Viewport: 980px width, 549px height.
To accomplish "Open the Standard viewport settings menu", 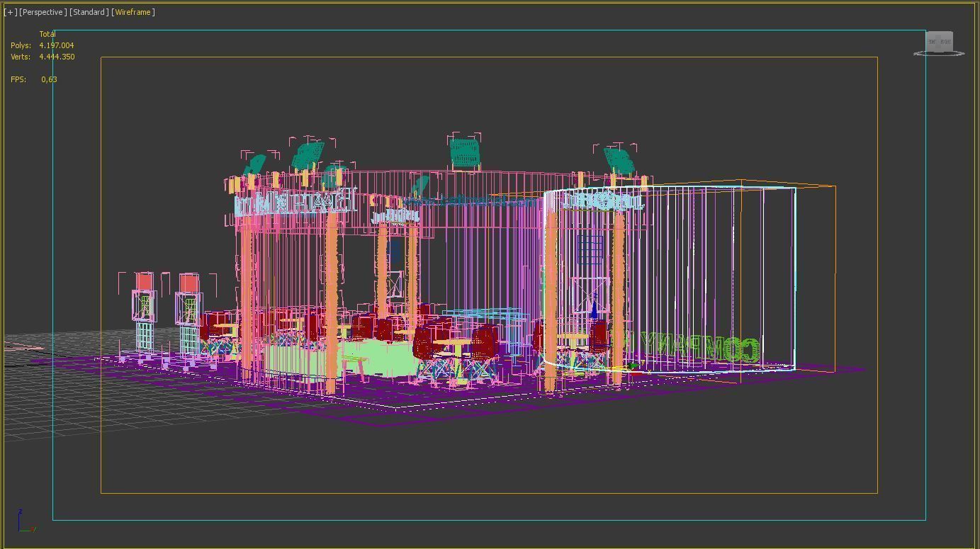I will coord(89,12).
